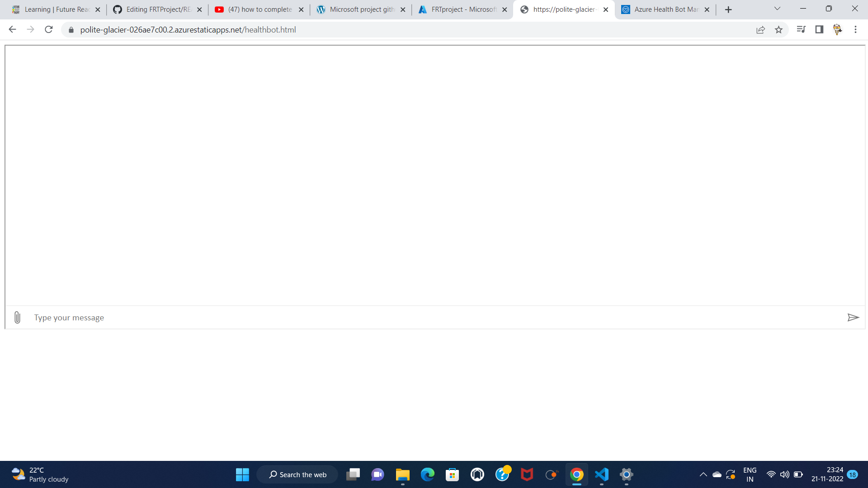The image size is (868, 488).
Task: Open the volume control in tray
Action: point(784,474)
